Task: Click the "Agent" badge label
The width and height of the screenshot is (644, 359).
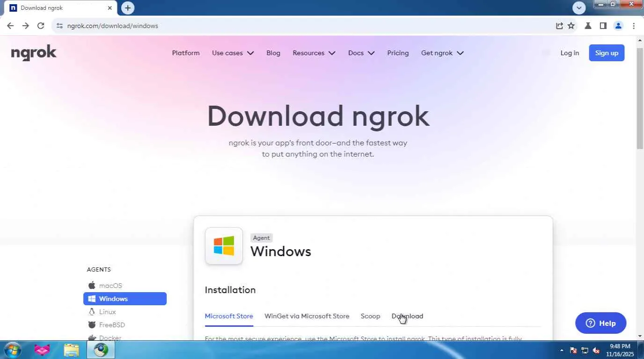Action: tap(261, 238)
